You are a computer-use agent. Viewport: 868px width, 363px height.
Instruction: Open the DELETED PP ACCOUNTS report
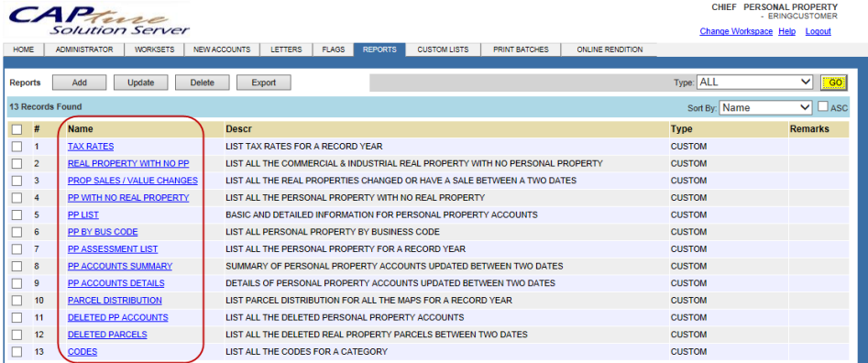pos(118,317)
